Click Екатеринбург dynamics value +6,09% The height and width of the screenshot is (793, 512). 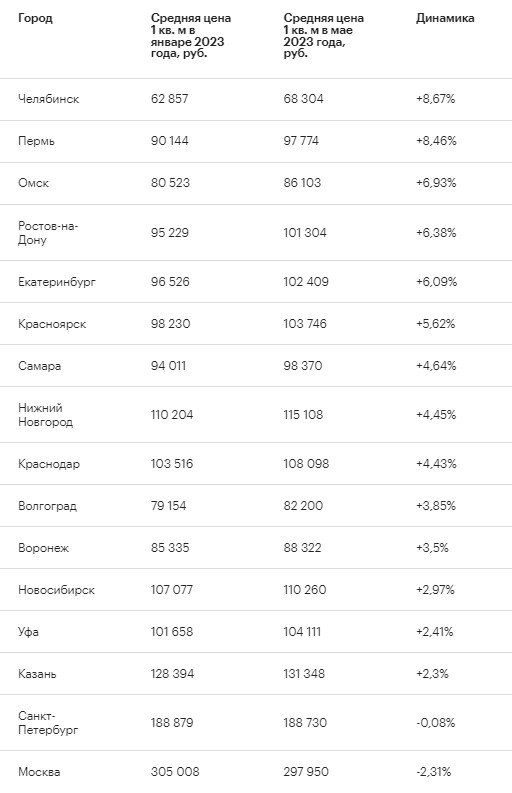(436, 282)
